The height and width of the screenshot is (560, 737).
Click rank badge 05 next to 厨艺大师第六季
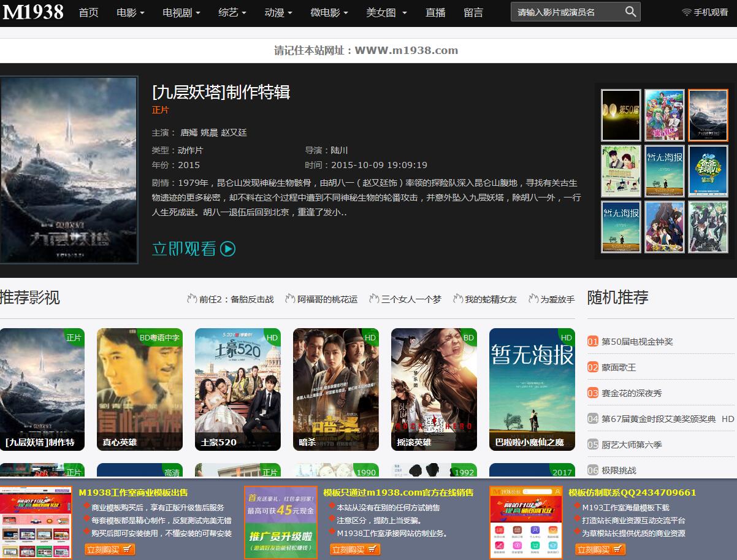pyautogui.click(x=593, y=445)
